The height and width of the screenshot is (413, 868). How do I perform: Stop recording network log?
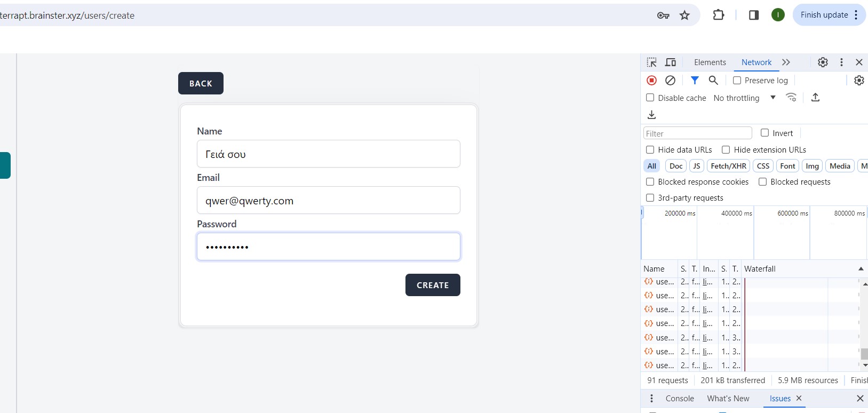pos(651,81)
